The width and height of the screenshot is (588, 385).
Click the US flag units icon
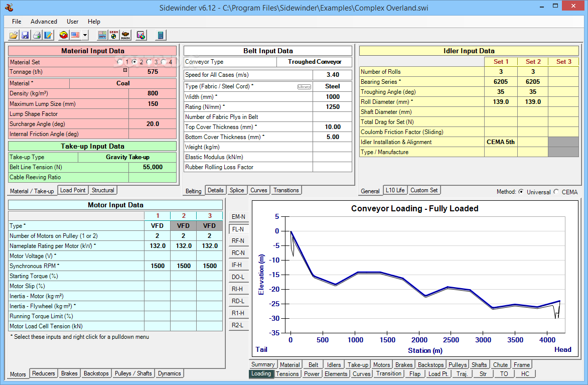(75, 35)
